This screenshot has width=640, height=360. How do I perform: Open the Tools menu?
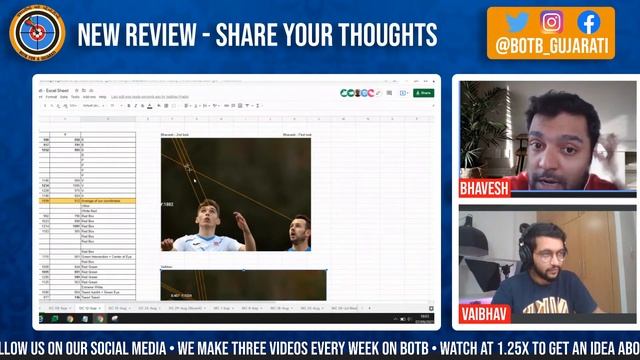pos(76,97)
